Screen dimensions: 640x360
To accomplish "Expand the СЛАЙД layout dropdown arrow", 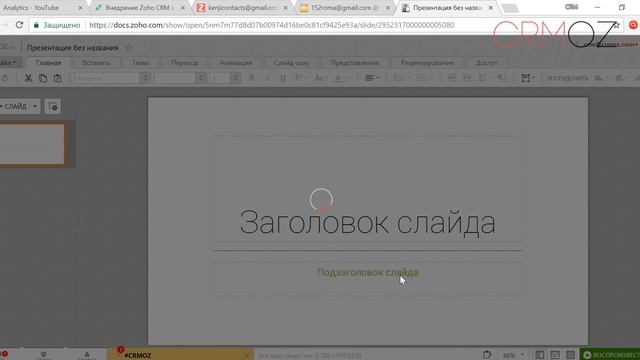I will pos(35,107).
